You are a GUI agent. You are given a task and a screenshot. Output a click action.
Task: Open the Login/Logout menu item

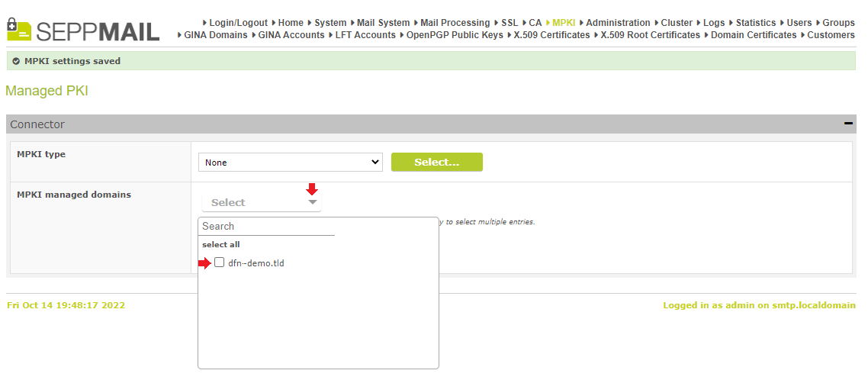[x=239, y=23]
